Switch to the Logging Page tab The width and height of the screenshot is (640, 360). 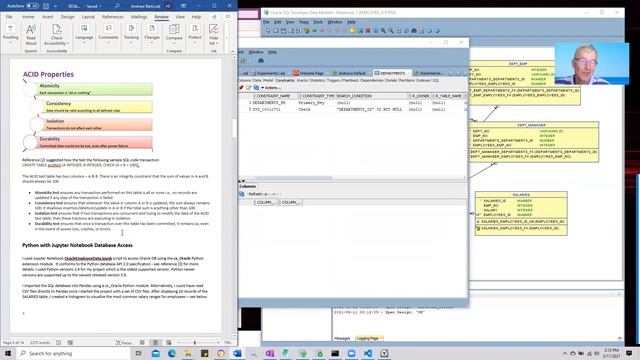pyautogui.click(x=369, y=338)
